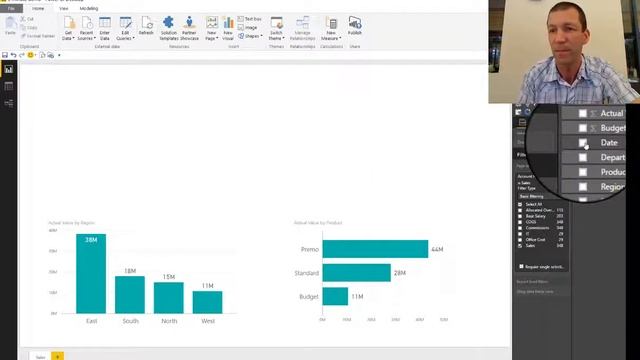Click the Paste icon in Clipboard group

10,24
